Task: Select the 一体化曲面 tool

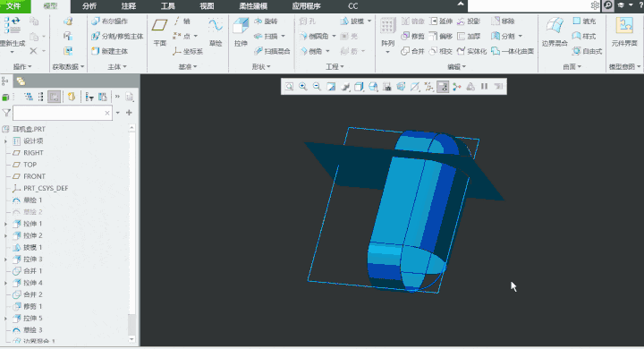Action: point(513,51)
